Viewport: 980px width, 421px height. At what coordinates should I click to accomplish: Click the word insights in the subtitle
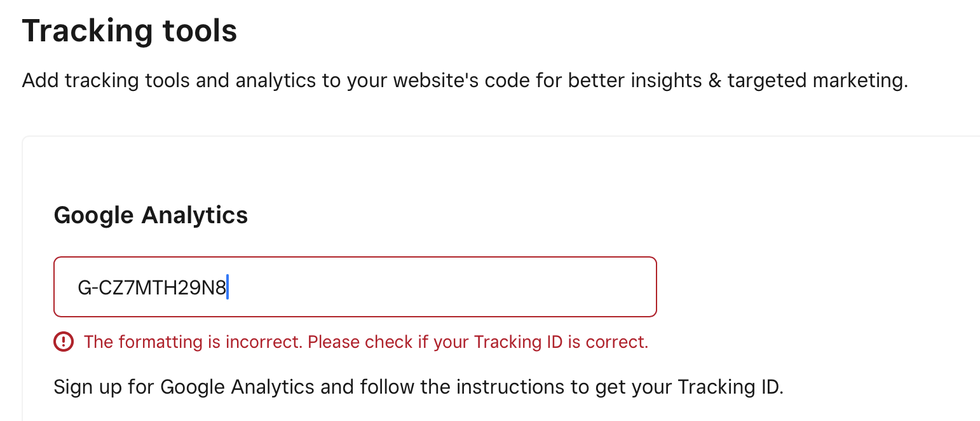tap(665, 80)
